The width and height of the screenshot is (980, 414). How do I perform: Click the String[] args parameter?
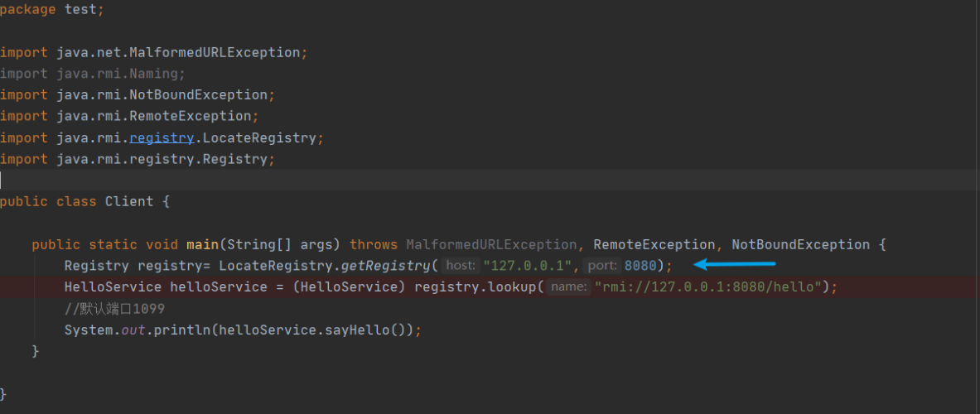pos(279,244)
